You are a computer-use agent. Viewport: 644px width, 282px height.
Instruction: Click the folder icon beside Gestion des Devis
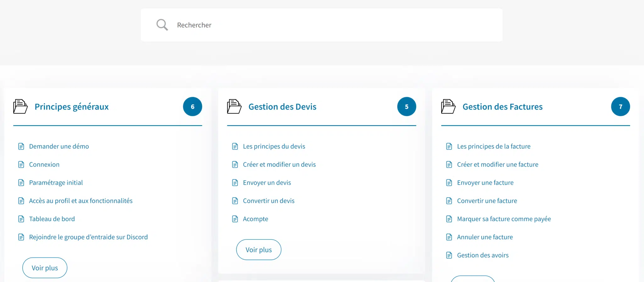tap(234, 107)
